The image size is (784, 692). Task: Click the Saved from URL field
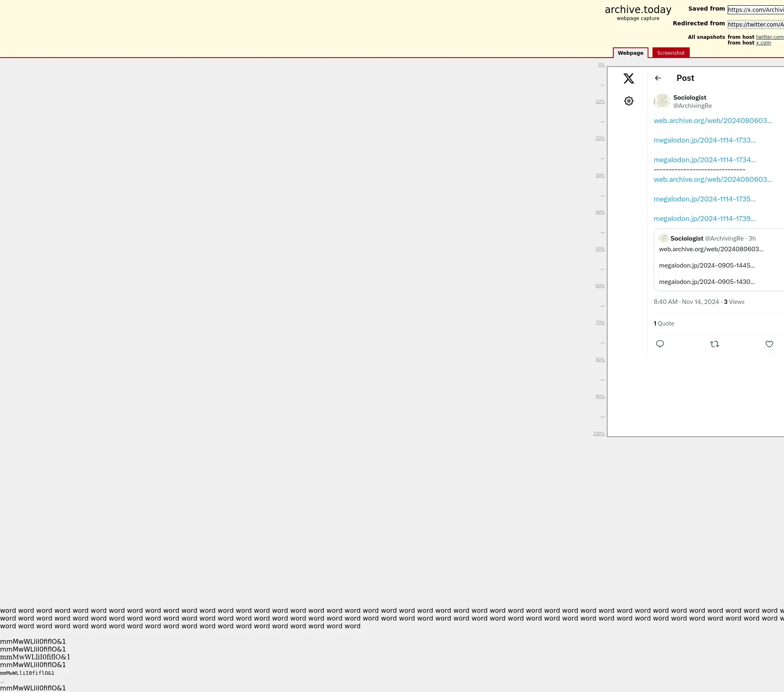755,10
